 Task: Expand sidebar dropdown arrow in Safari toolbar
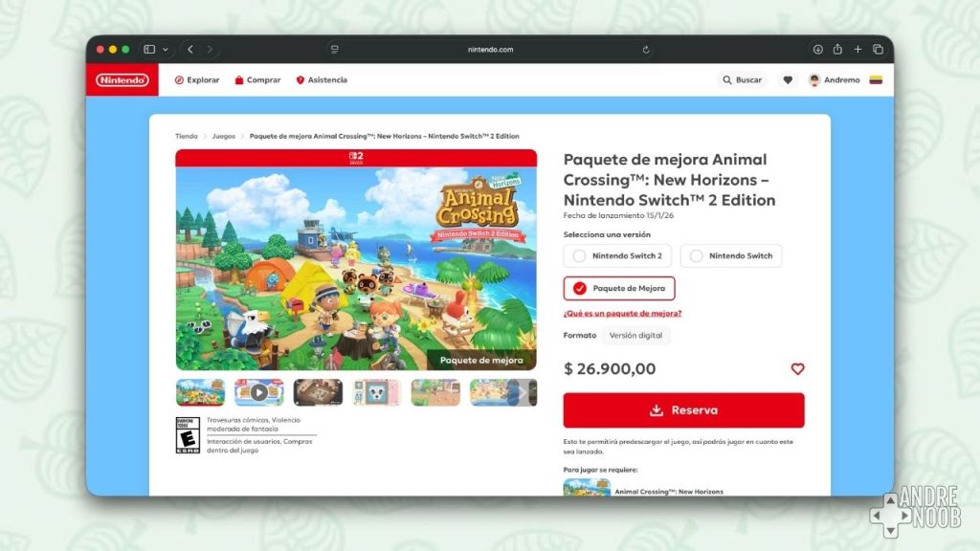[166, 50]
